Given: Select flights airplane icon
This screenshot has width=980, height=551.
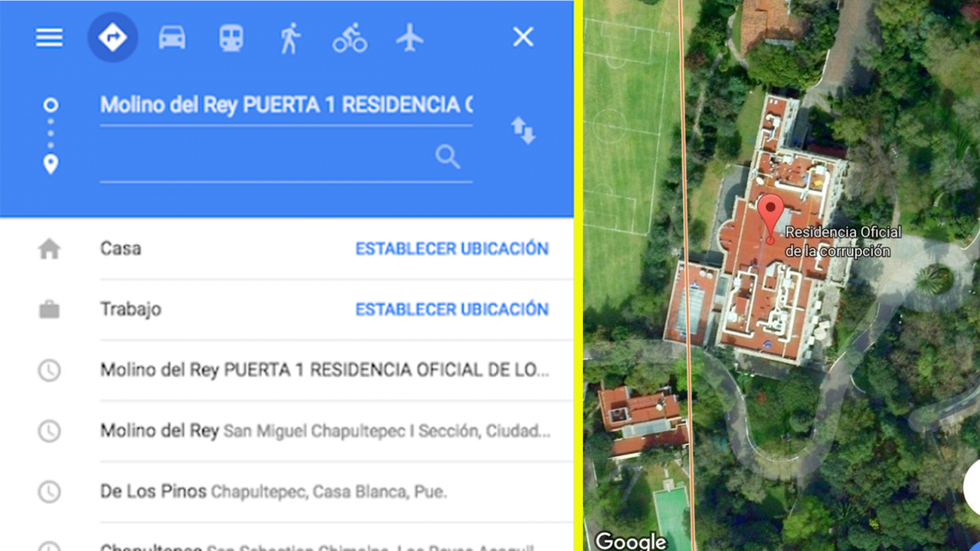Looking at the screenshot, I should click(x=410, y=38).
